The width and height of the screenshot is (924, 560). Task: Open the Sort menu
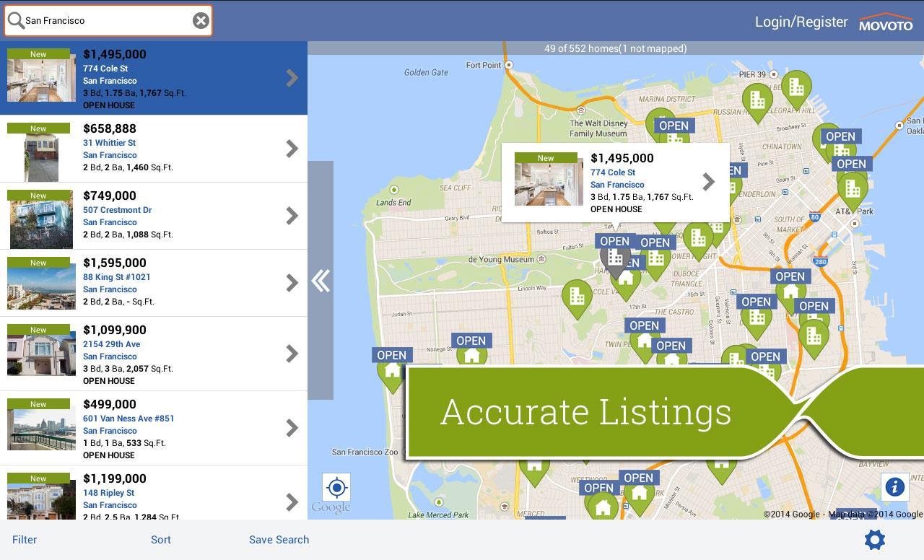tap(160, 539)
